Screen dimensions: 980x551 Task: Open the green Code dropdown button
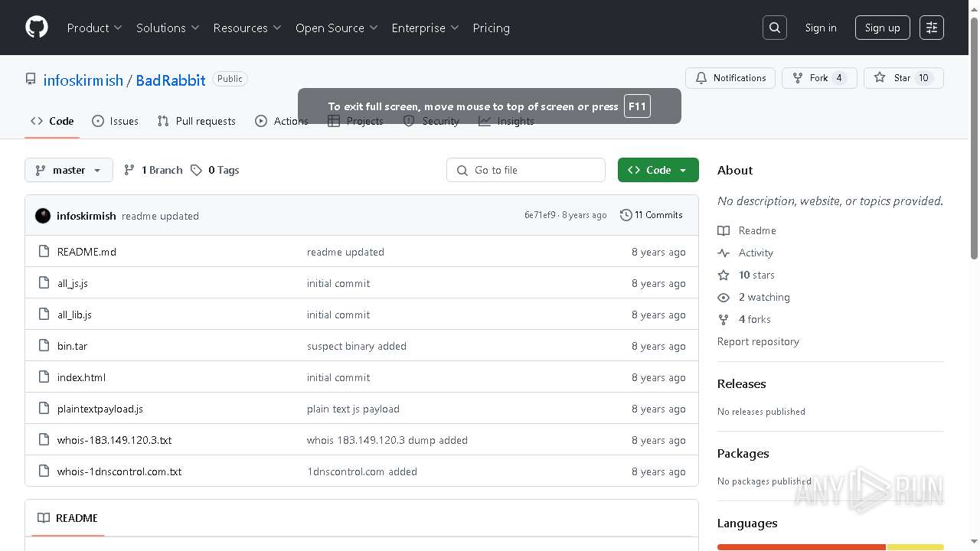point(658,170)
